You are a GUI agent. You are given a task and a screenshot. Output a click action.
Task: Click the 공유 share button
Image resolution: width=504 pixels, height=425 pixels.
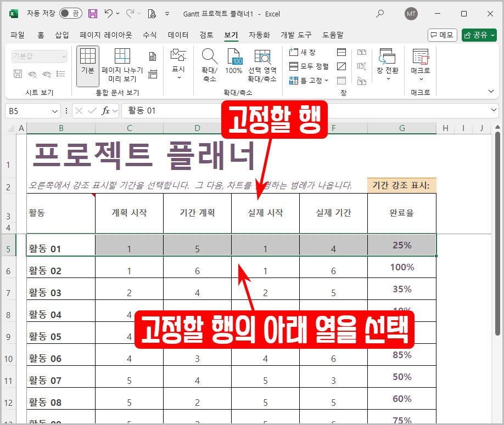click(x=480, y=35)
